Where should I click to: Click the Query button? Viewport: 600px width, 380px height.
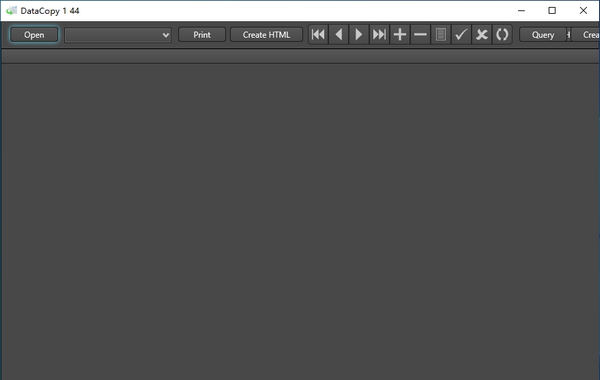(x=543, y=35)
